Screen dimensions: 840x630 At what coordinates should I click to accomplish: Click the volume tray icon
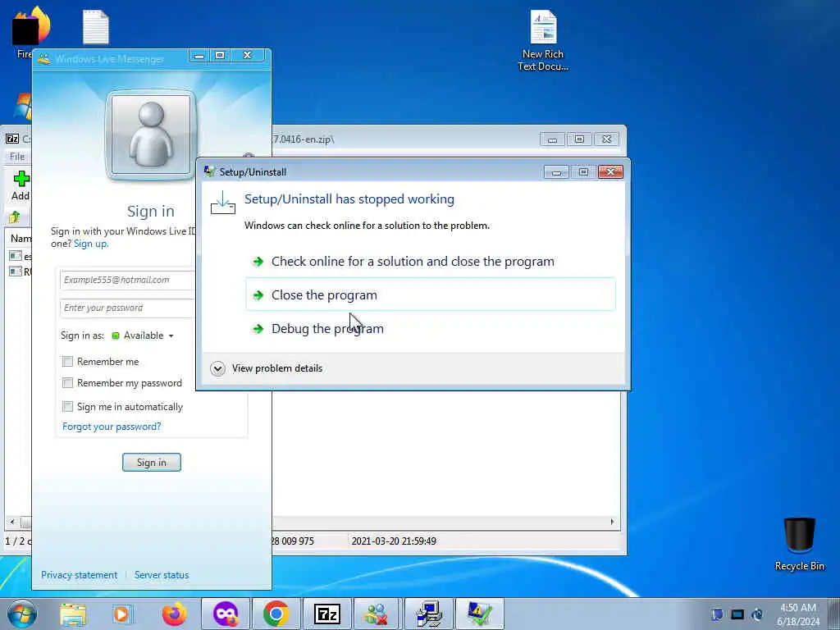[x=757, y=614]
